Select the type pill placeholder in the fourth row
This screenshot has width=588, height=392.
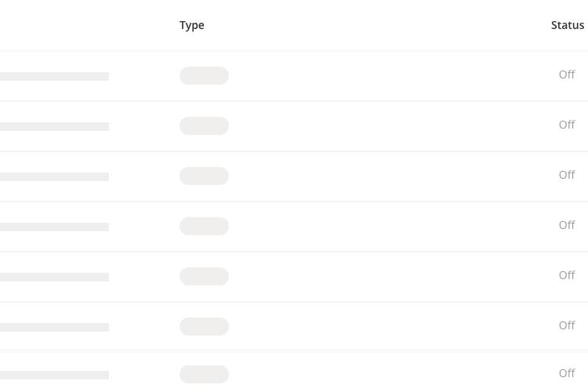coord(204,227)
